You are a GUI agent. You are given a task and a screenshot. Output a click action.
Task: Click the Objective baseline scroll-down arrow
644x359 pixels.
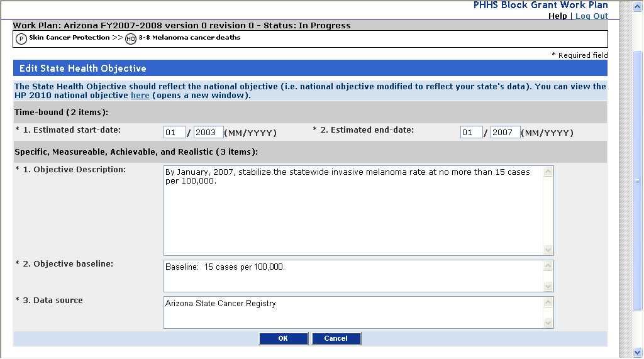pos(548,287)
